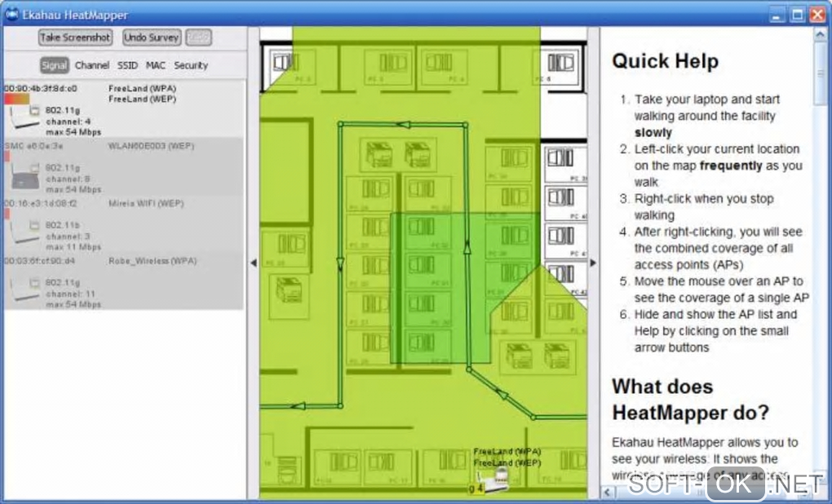The height and width of the screenshot is (504, 832).
Task: Click MAC address 00:16:e3:1d:08:f2
Action: tap(41, 203)
